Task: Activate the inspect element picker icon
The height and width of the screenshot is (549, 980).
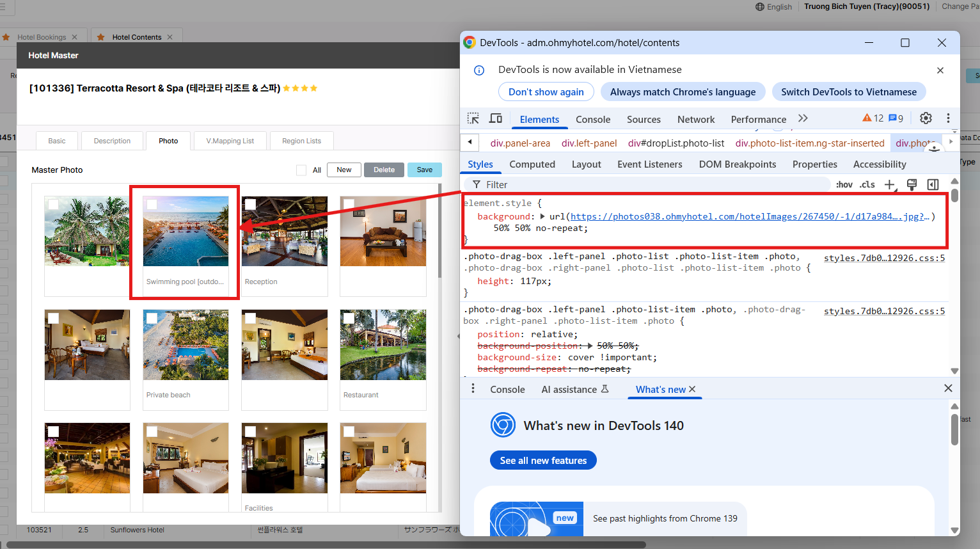Action: 473,118
